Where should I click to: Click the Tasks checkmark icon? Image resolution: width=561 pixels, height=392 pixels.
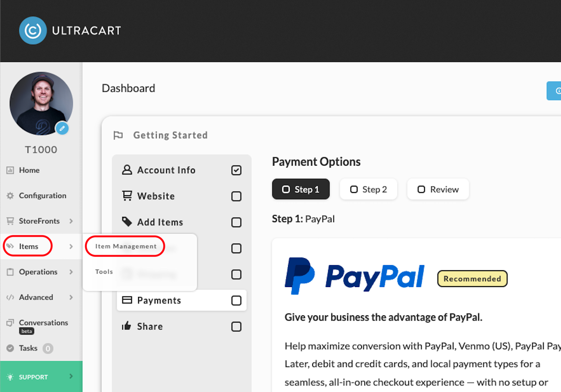click(x=10, y=348)
